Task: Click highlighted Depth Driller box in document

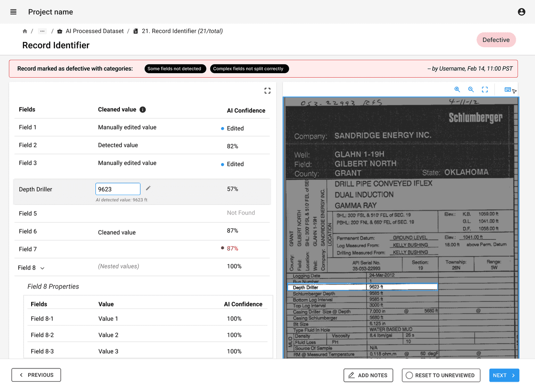Action: (x=362, y=287)
